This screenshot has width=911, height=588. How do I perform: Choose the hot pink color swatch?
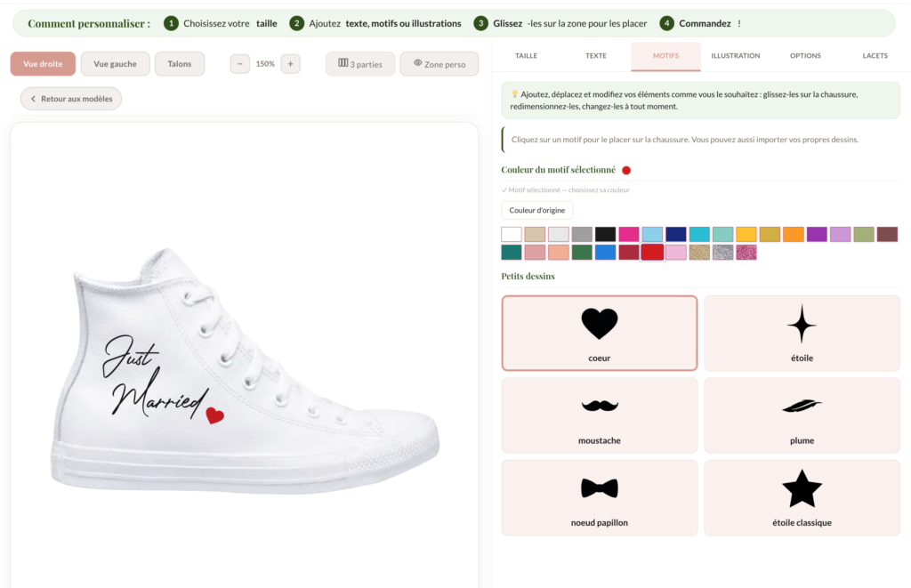click(629, 234)
